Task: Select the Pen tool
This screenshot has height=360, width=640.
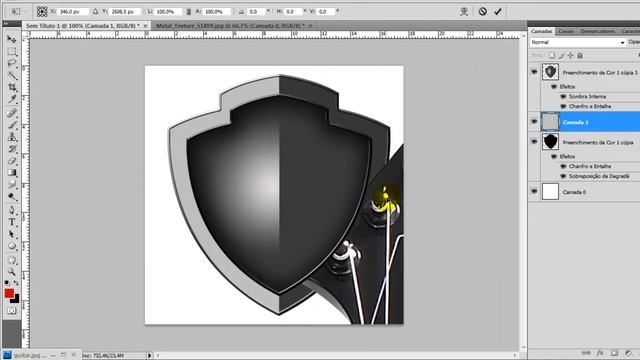Action: tap(12, 210)
